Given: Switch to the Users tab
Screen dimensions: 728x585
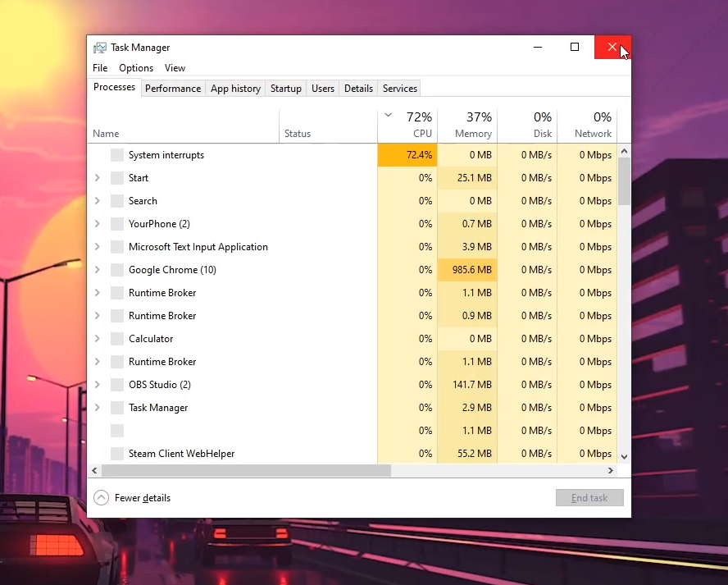Looking at the screenshot, I should [x=323, y=89].
